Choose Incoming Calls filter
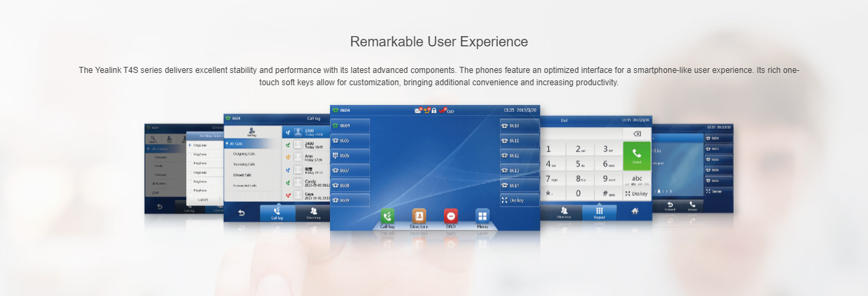Image resolution: width=868 pixels, height=296 pixels. pos(245,164)
